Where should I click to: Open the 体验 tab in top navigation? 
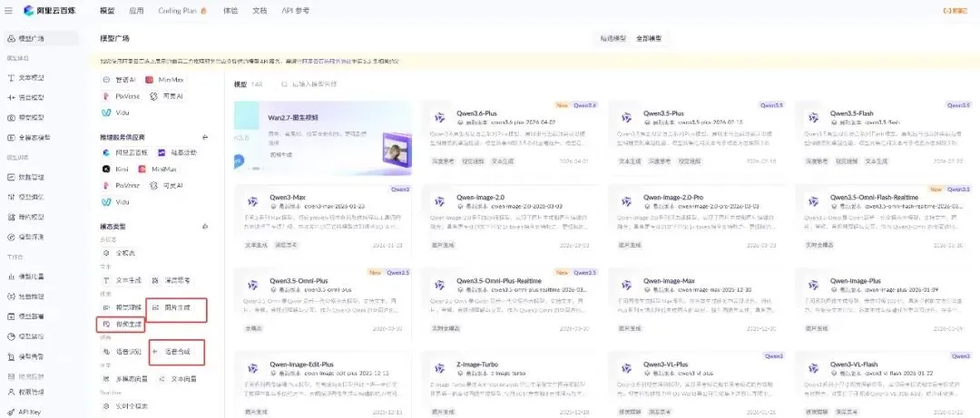coord(230,11)
